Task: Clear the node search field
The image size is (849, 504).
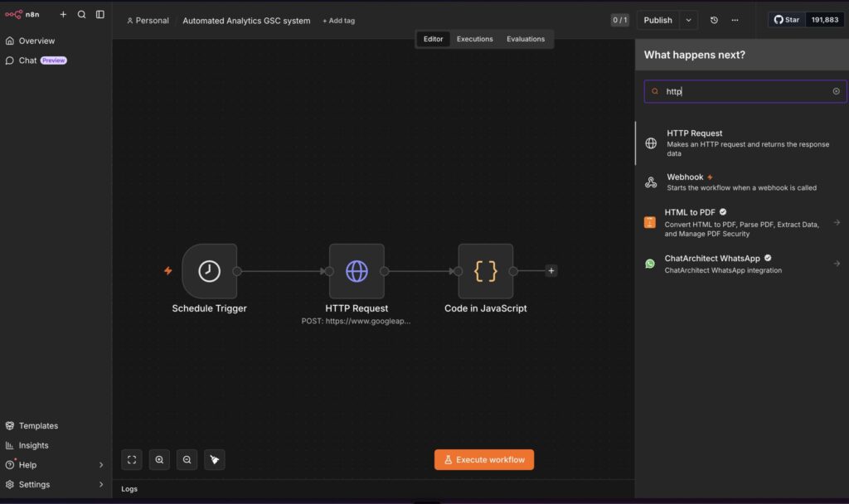Action: [x=836, y=91]
